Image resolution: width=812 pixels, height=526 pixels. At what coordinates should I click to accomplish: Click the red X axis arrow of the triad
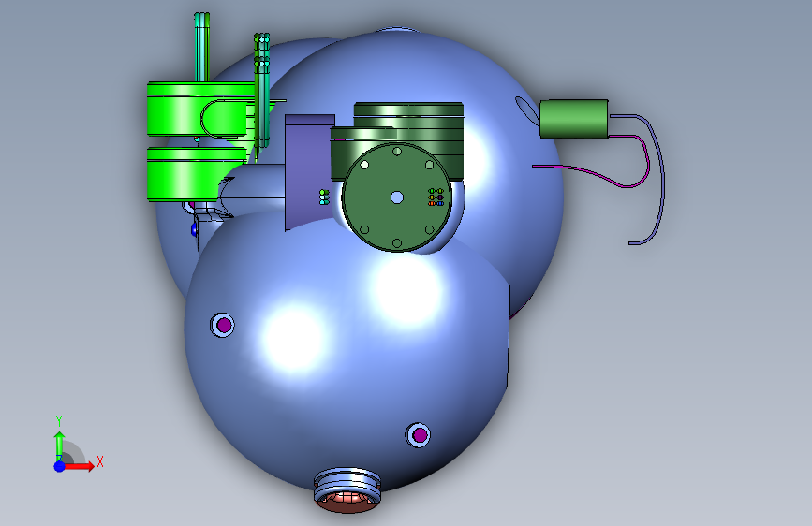[x=79, y=466]
